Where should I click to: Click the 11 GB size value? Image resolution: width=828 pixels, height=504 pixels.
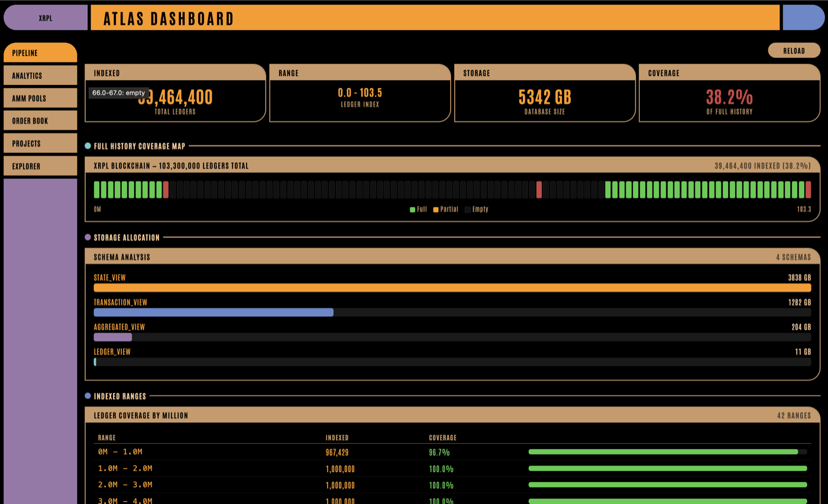[x=803, y=352]
